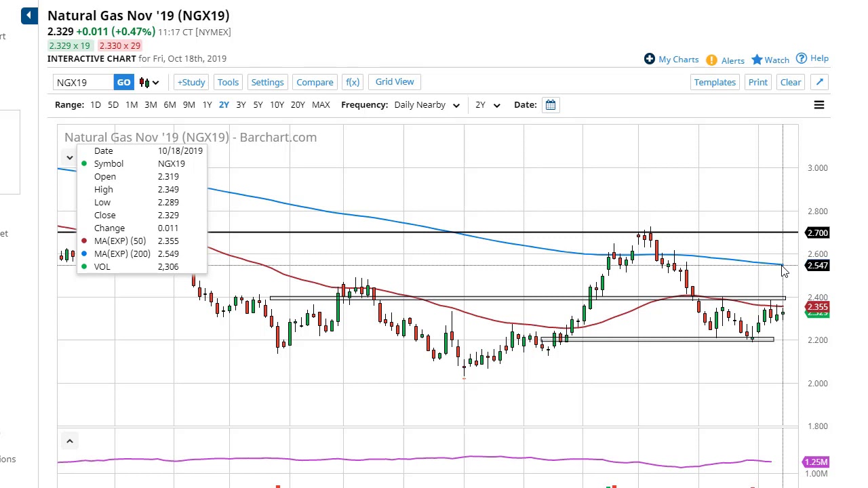This screenshot has height=488, width=868.
Task: Open the My Charts link
Action: (678, 60)
